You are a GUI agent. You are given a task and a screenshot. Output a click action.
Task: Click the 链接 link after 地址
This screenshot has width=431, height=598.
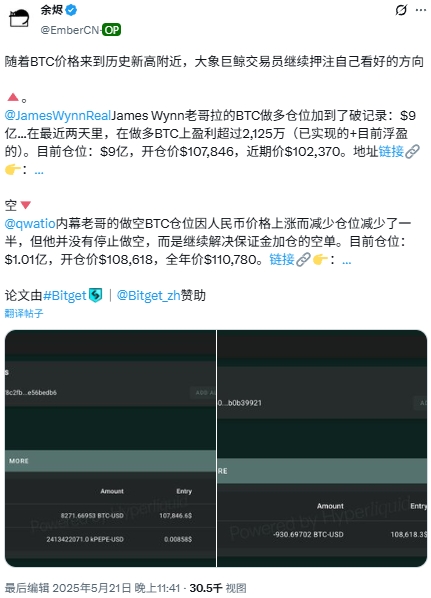point(391,151)
